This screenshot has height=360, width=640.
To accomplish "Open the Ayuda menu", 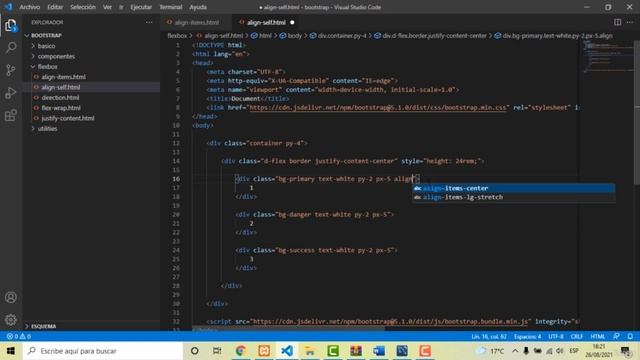I will coord(198,7).
